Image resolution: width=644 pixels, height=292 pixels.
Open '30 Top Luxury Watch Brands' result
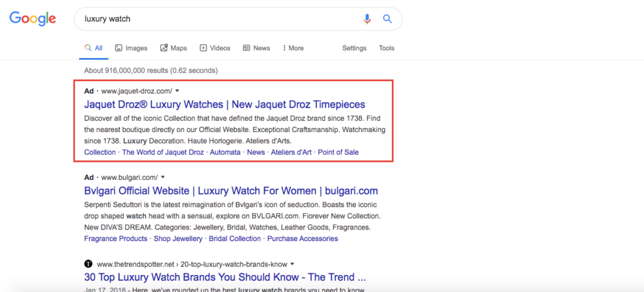point(225,276)
